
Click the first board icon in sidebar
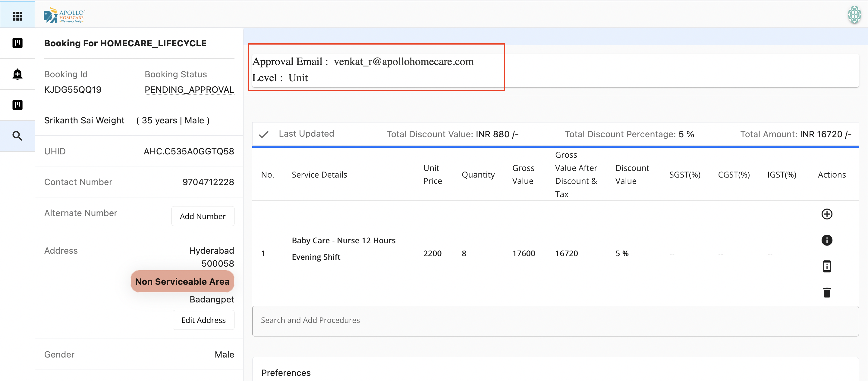[17, 43]
